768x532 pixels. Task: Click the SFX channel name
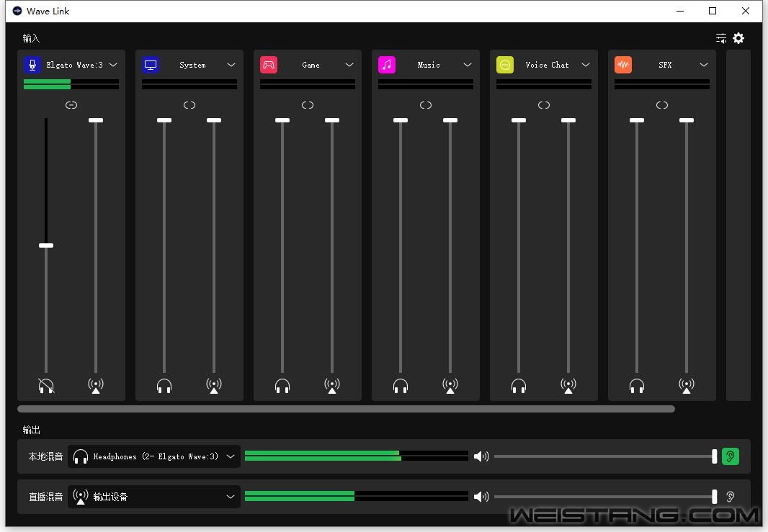(x=665, y=65)
